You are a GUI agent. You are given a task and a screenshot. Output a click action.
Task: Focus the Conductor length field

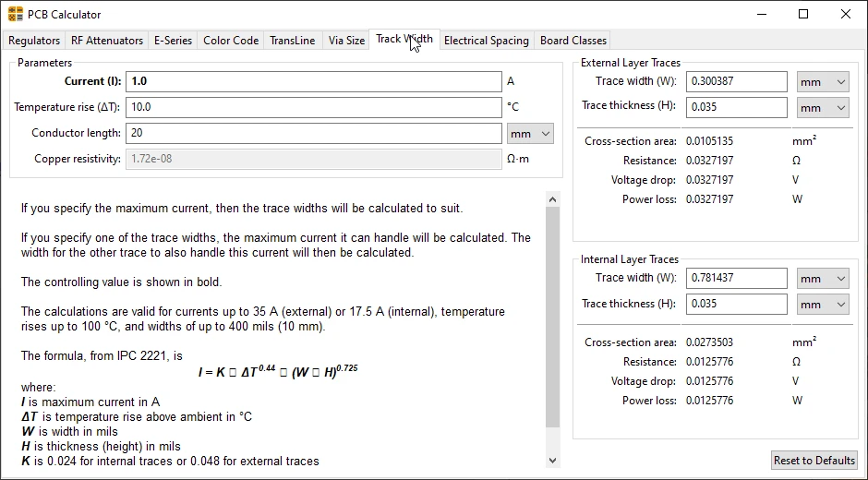tap(313, 133)
